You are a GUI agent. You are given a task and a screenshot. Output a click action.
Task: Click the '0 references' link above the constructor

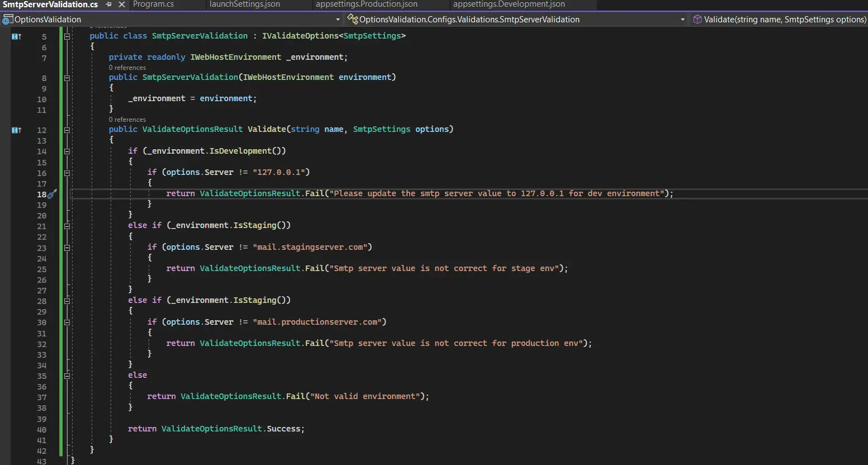127,68
